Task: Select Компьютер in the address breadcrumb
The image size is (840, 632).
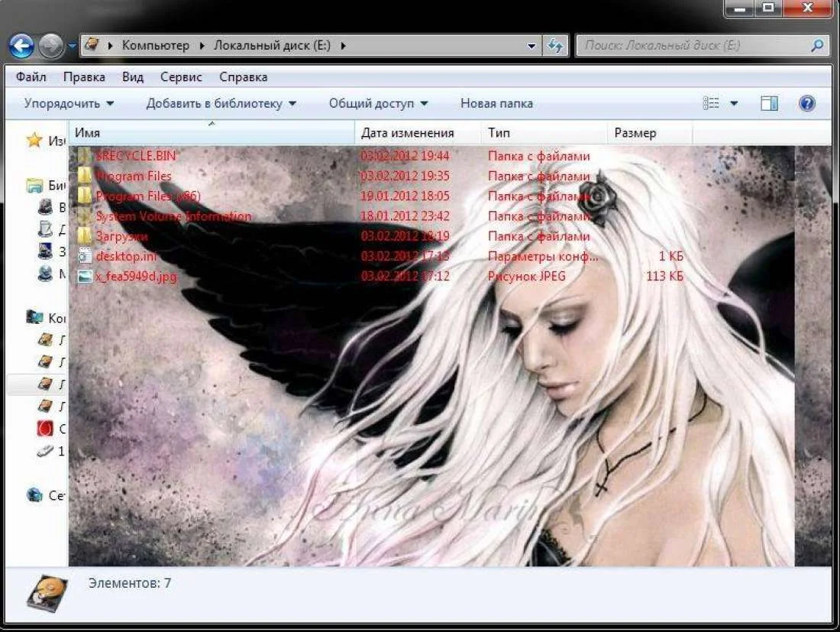Action: pos(155,46)
